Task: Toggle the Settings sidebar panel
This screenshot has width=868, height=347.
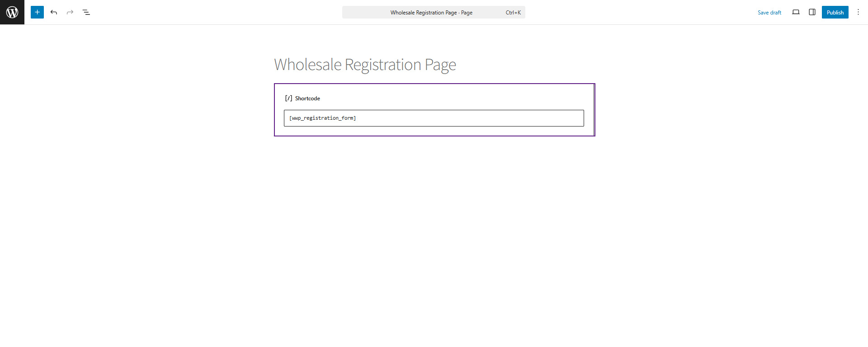Action: coord(812,12)
